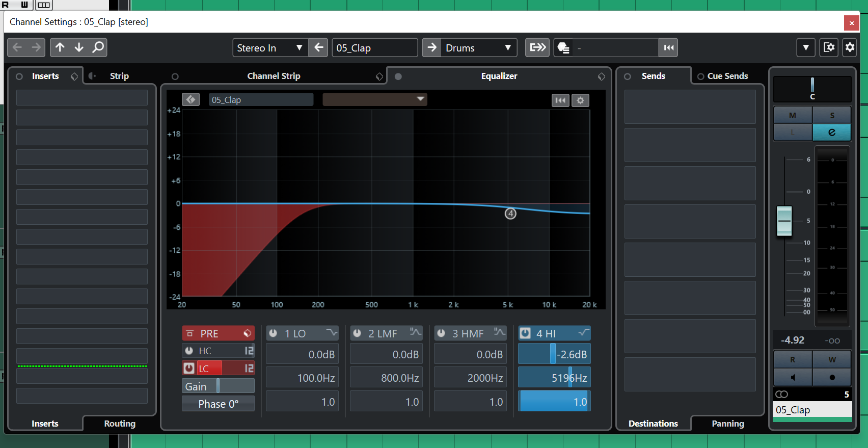Image resolution: width=868 pixels, height=448 pixels.
Task: Open the direct routing output icon
Action: click(x=537, y=47)
